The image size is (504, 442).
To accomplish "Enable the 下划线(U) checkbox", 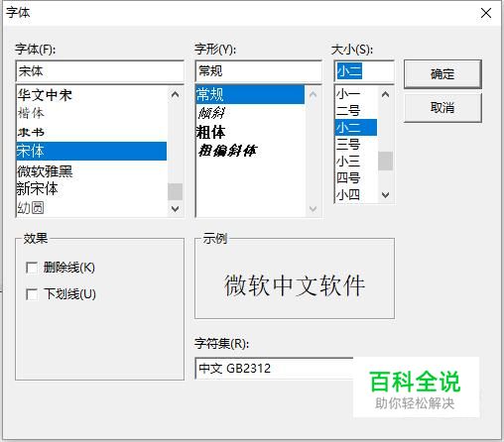I will [32, 294].
